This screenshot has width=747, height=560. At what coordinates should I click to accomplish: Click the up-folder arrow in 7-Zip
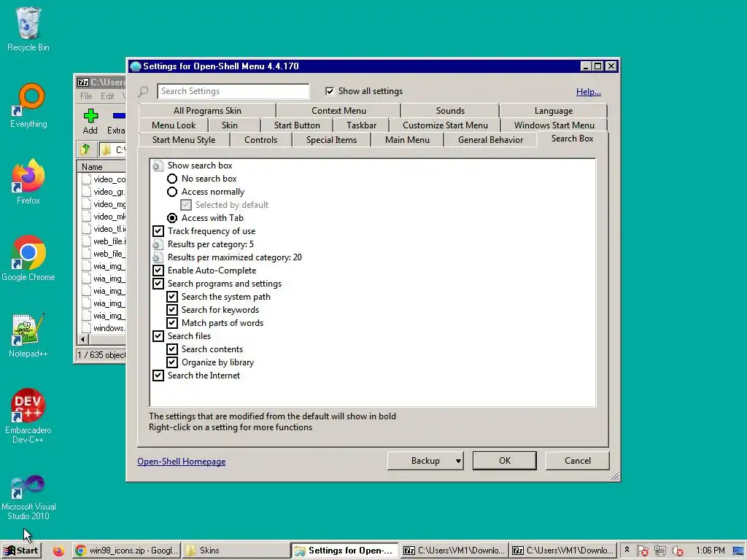(x=86, y=149)
